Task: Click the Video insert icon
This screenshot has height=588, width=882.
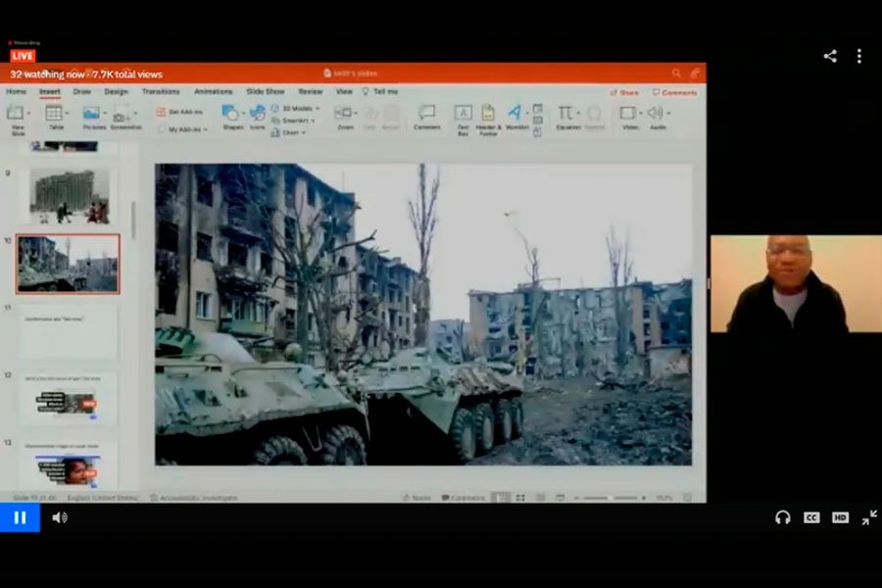Action: [628, 113]
